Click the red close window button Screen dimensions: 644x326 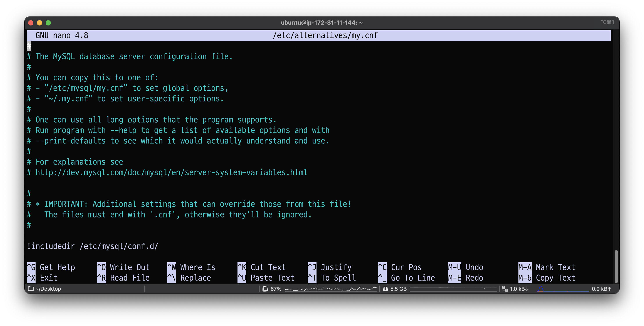pos(31,23)
